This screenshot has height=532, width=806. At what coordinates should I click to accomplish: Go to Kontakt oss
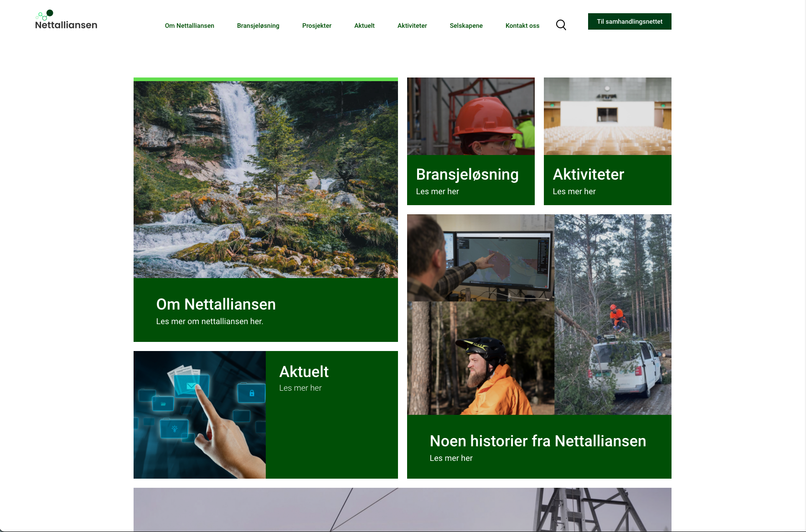click(522, 26)
